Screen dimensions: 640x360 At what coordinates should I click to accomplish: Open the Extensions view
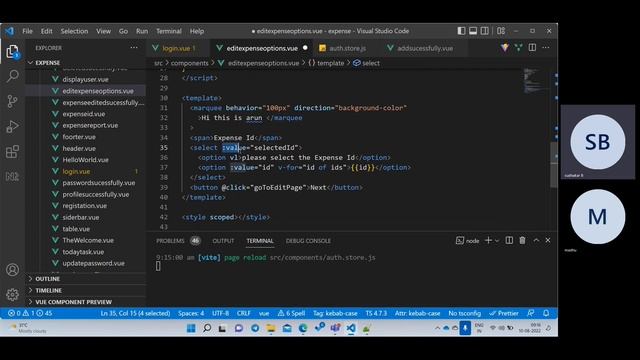tap(12, 152)
